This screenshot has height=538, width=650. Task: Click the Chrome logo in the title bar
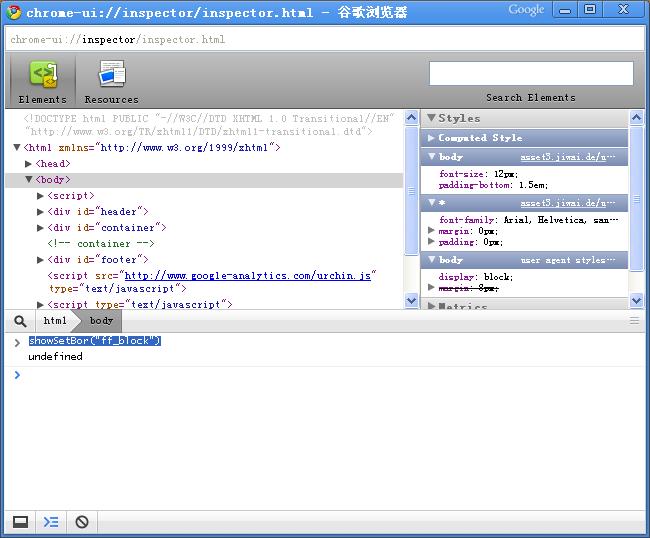point(14,13)
